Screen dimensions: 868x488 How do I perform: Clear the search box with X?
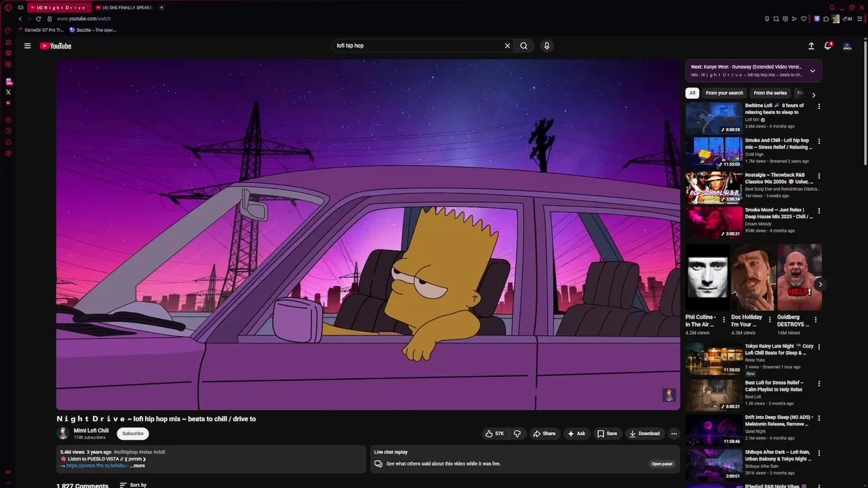(507, 46)
